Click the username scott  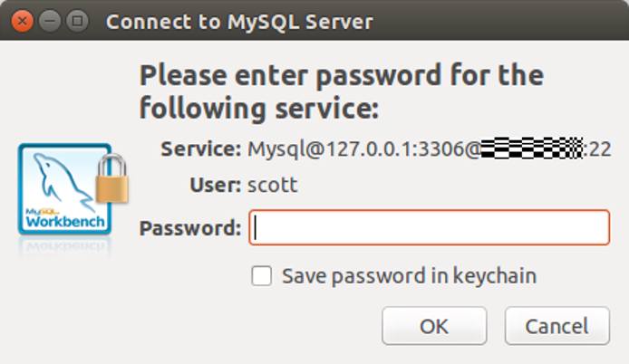[x=273, y=186]
